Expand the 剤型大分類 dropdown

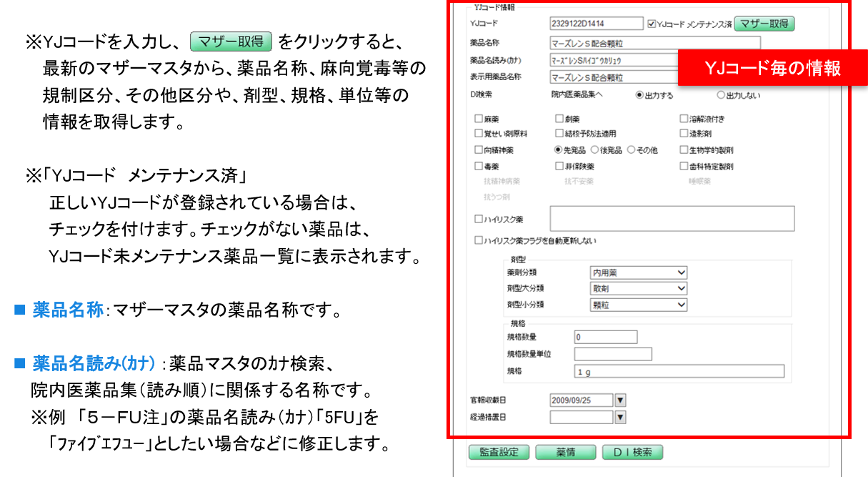click(638, 288)
